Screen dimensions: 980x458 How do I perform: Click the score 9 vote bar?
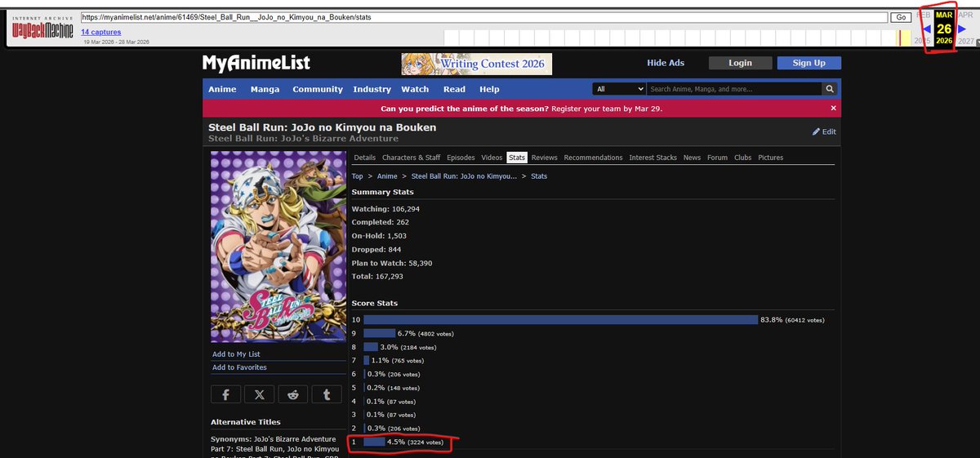[379, 333]
